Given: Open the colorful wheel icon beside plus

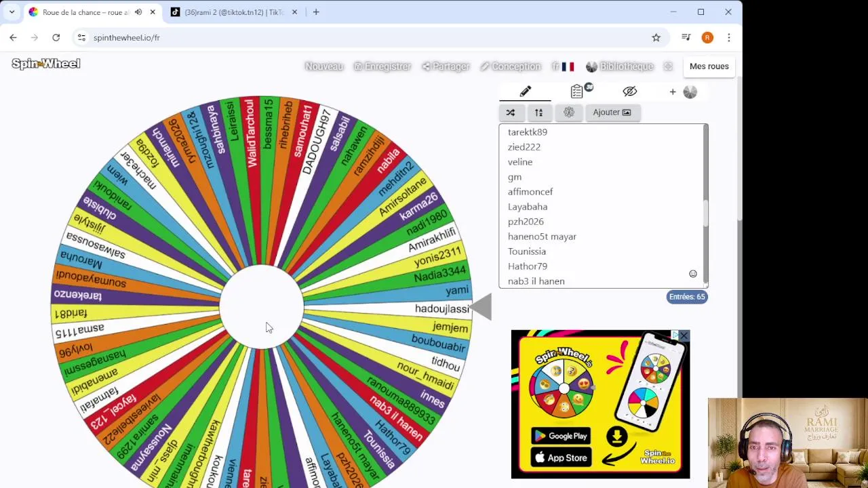Looking at the screenshot, I should click(x=690, y=92).
